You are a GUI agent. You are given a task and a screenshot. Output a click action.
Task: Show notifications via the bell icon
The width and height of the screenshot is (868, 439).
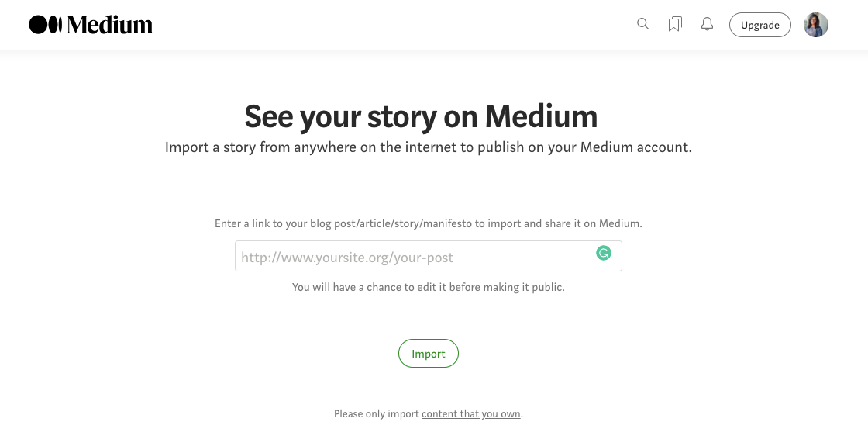[x=707, y=25]
